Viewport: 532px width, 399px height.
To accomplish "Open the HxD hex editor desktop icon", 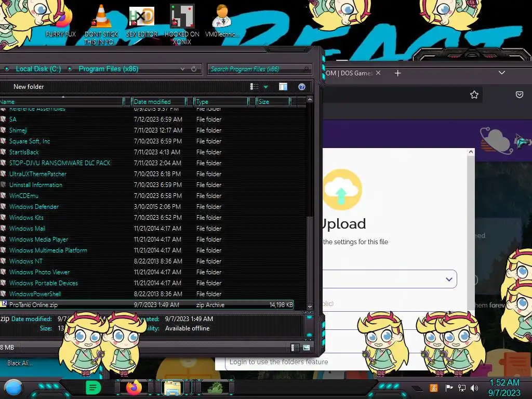I will coord(142,20).
